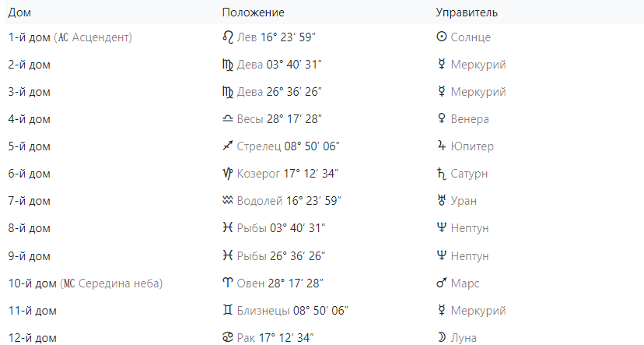Click the Положение column header
The height and width of the screenshot is (345, 644).
coord(253,12)
